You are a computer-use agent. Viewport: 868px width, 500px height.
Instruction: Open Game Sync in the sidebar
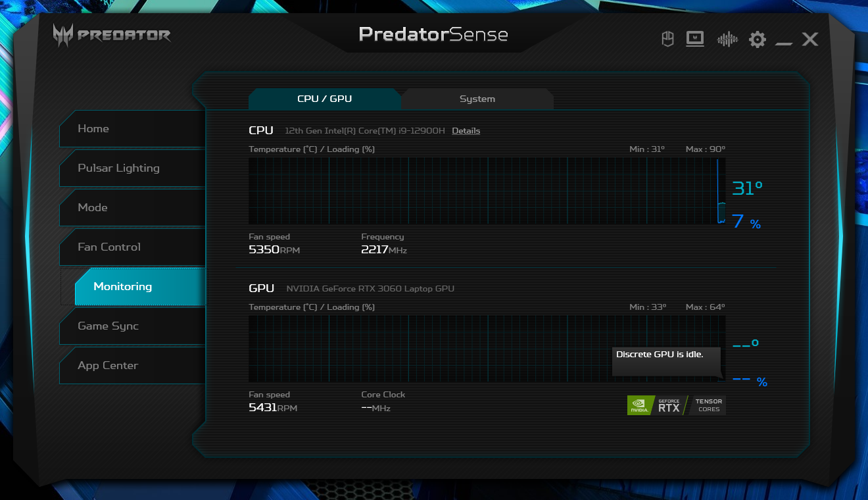132,326
